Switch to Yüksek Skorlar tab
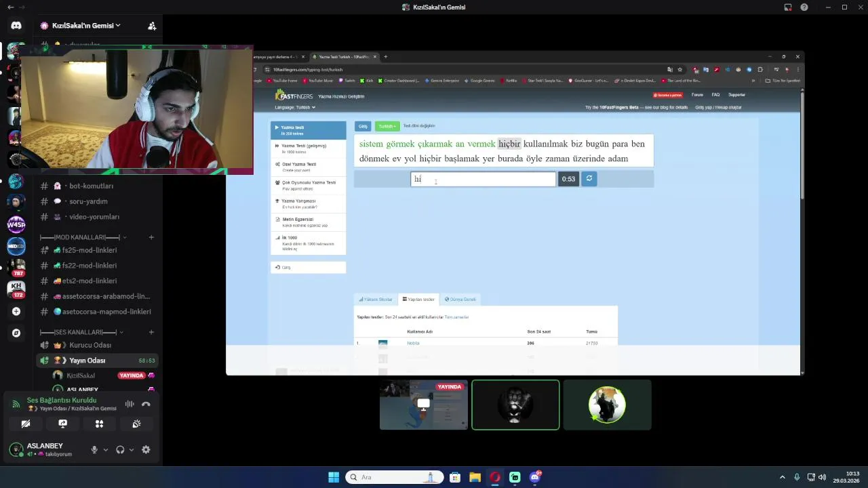 [x=376, y=299]
